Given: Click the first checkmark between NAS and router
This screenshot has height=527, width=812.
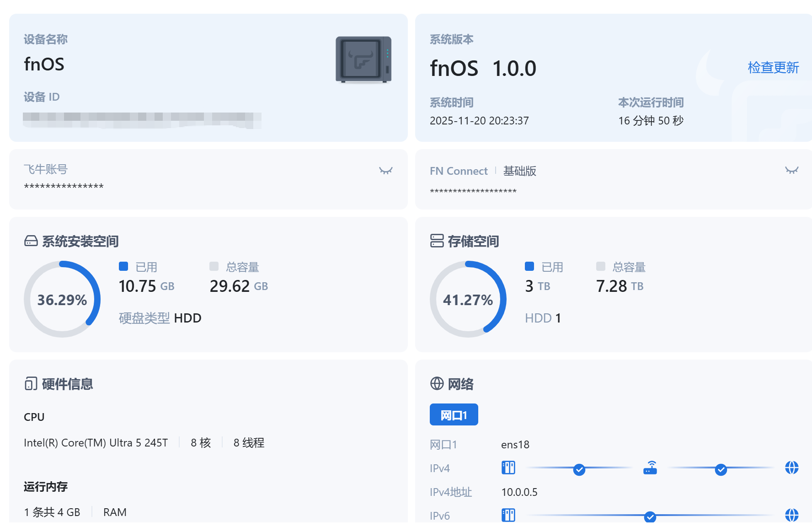Looking at the screenshot, I should point(579,469).
